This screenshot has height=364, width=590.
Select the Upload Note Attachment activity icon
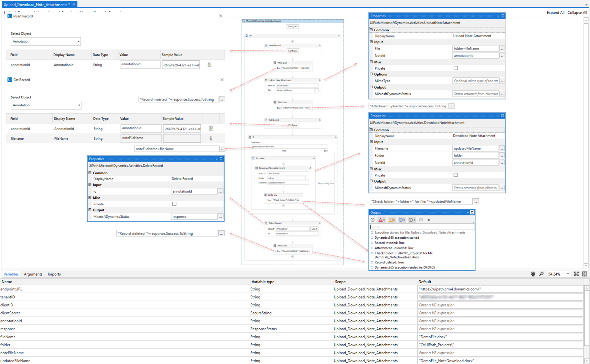[x=266, y=80]
